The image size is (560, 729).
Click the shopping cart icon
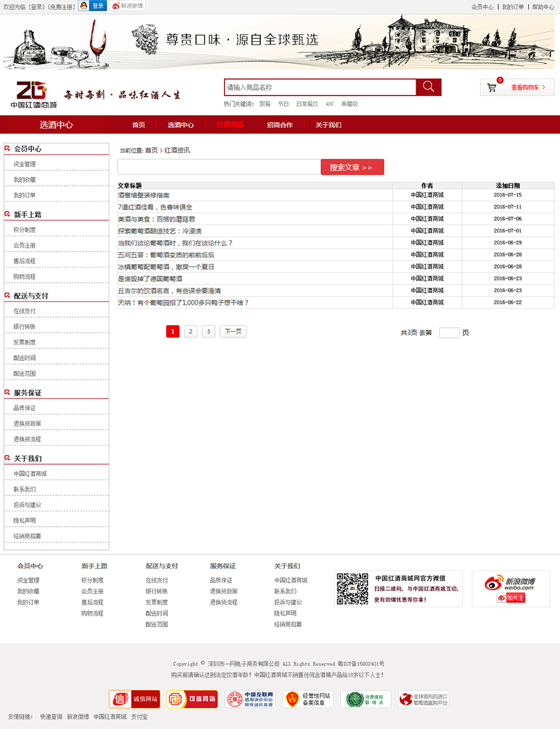[492, 87]
